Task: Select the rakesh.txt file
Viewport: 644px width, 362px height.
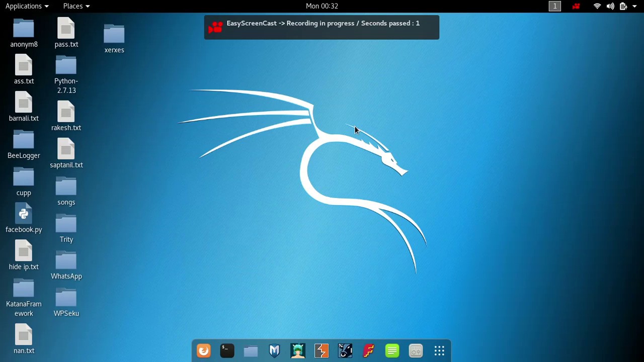Action: 66,117
